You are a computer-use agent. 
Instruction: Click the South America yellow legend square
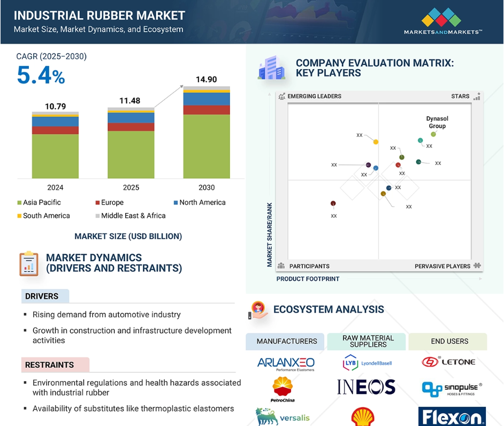[19, 216]
